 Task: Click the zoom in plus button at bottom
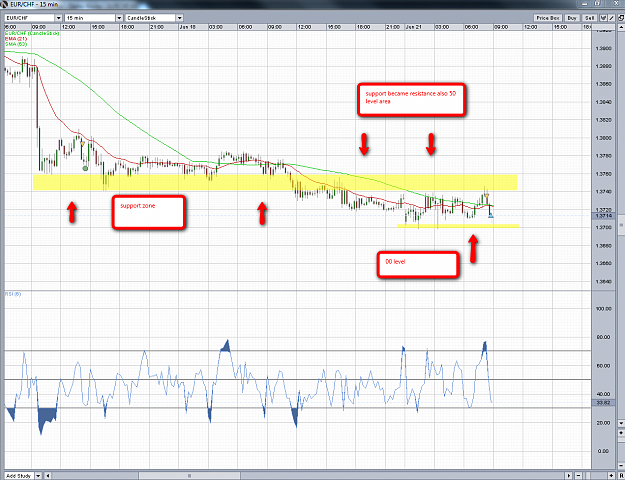tap(611, 476)
